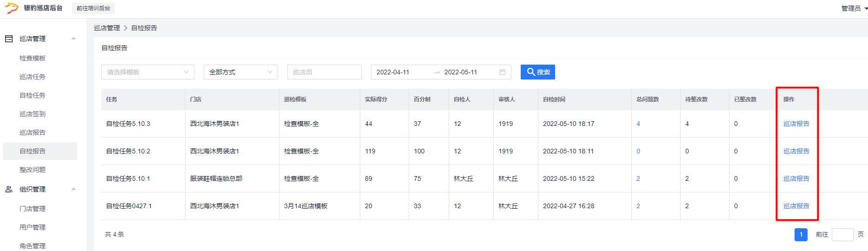Select 门店管理 in the sidebar
868x251 pixels.
click(x=33, y=209)
